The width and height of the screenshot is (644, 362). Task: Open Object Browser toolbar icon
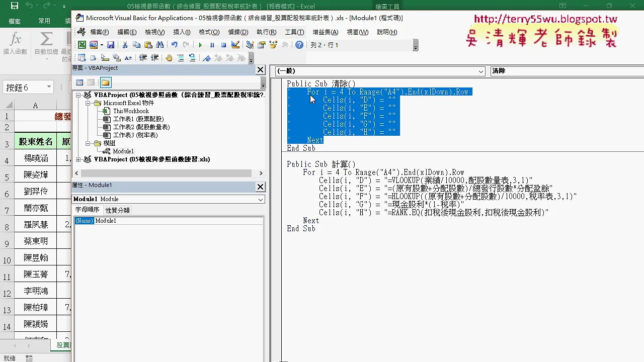(x=273, y=45)
